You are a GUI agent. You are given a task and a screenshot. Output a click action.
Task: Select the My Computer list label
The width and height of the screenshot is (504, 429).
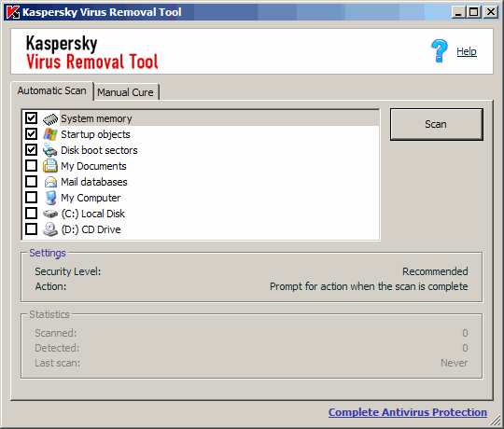click(x=91, y=198)
